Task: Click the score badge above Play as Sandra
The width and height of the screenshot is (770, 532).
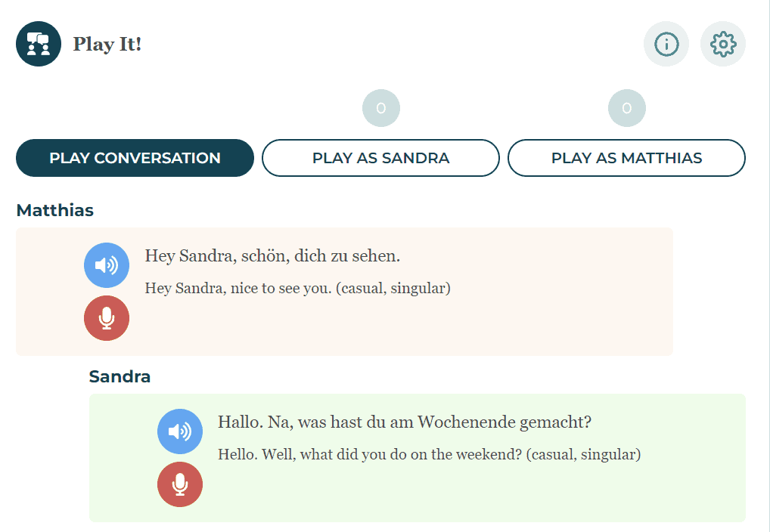Action: click(x=381, y=108)
